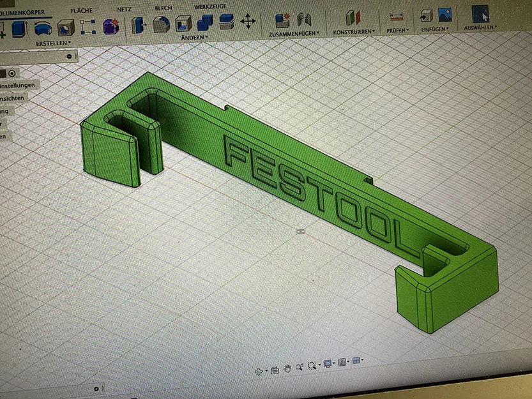
Task: Open the Einstellungen browser item
Action: 17,85
